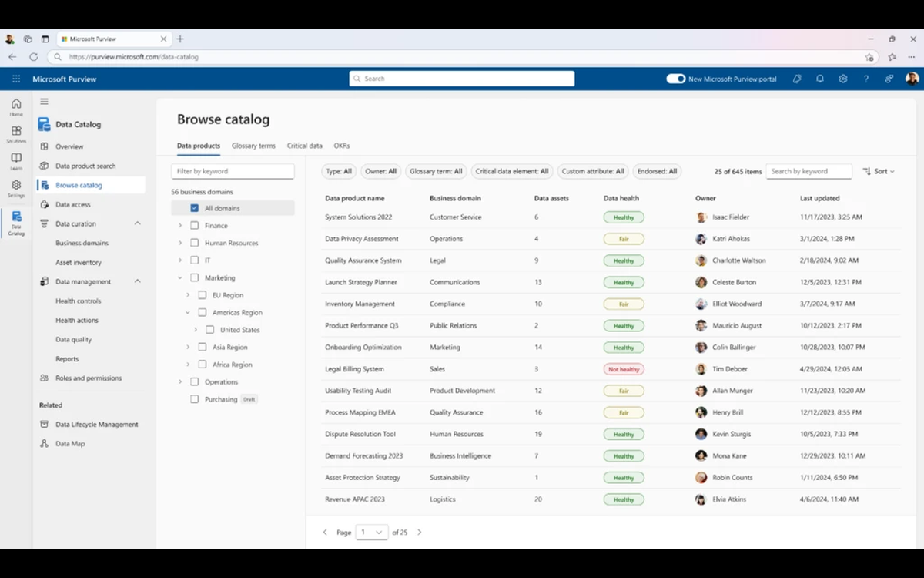The width and height of the screenshot is (924, 578).
Task: Click the domain Filter by keyword field
Action: click(233, 171)
